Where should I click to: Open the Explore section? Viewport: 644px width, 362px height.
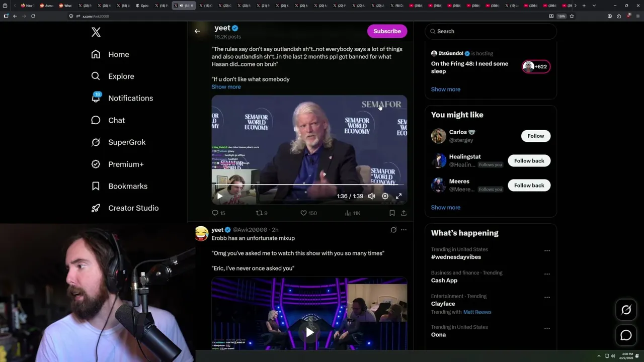pyautogui.click(x=113, y=76)
